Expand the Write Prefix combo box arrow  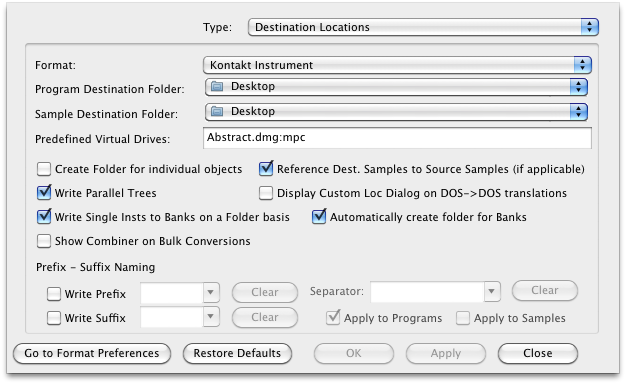click(x=211, y=293)
